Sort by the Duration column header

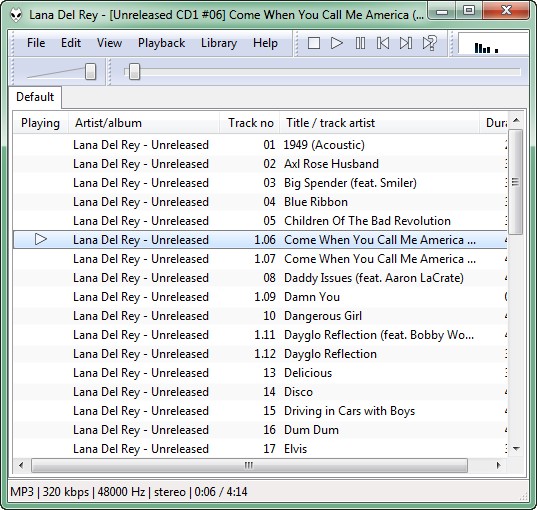[494, 123]
